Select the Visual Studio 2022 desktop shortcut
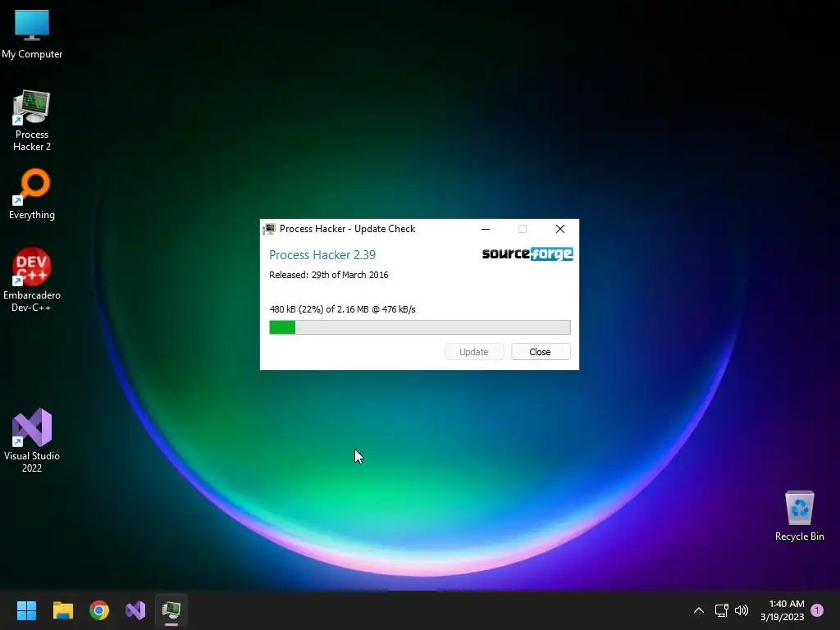This screenshot has height=630, width=840. (x=32, y=441)
